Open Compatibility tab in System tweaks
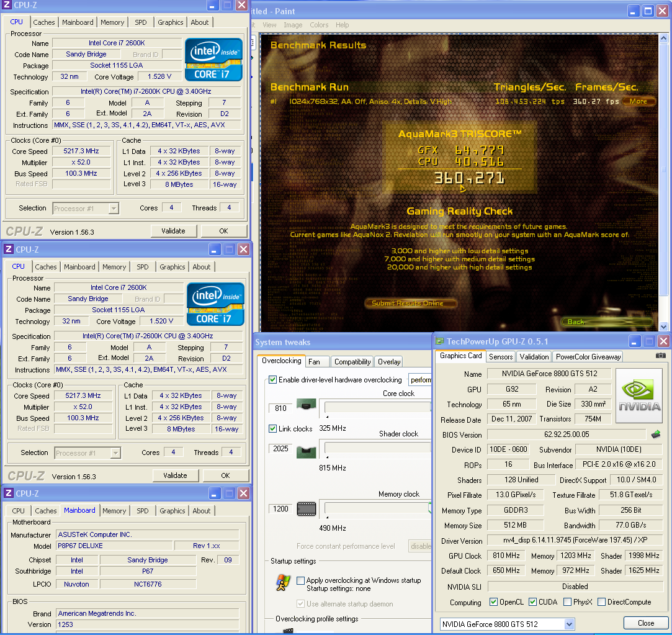 tap(352, 361)
